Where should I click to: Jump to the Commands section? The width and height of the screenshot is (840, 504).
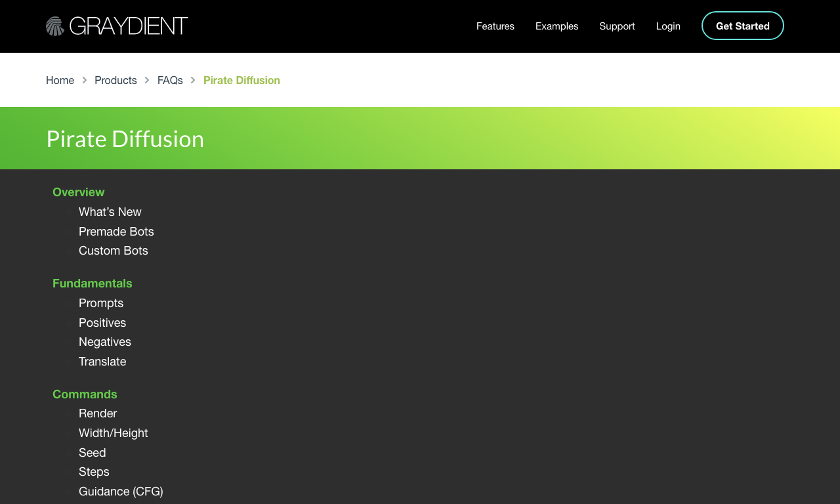click(x=85, y=394)
